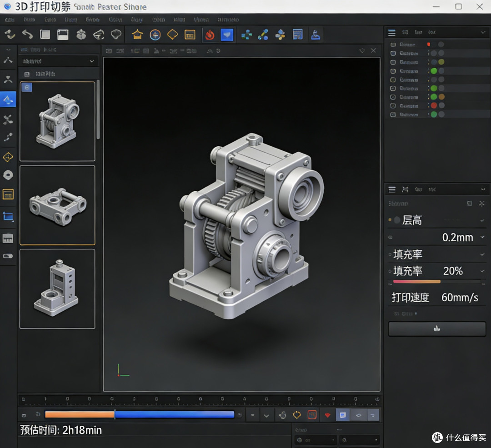Click the gray clustered-blob icon in top toolbar

point(81,35)
